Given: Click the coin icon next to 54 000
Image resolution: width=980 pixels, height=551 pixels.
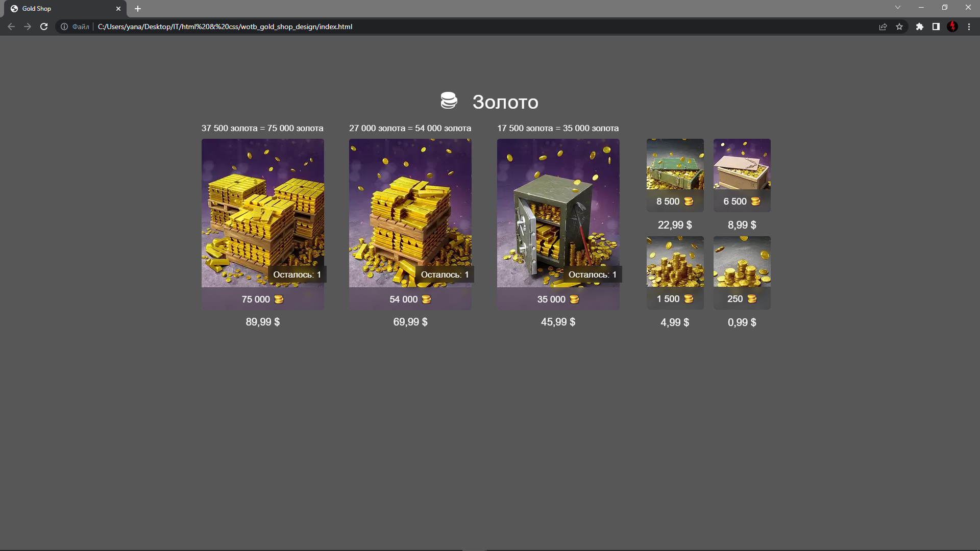Looking at the screenshot, I should 426,299.
